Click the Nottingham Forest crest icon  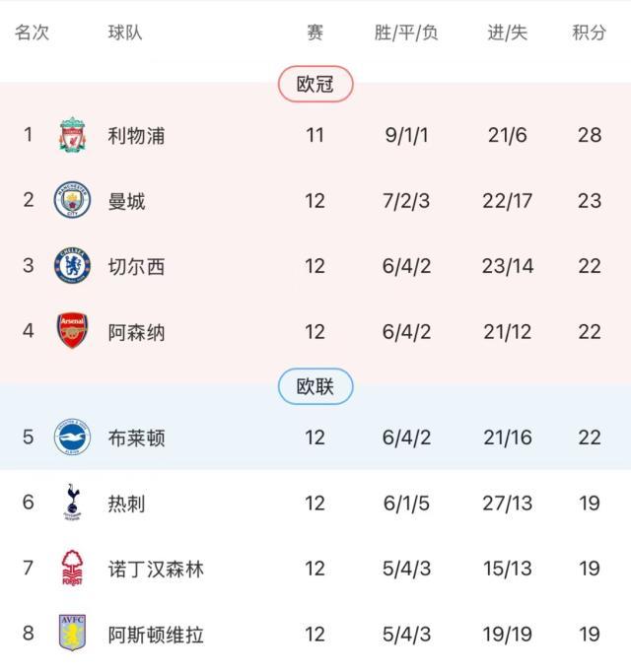tap(72, 569)
